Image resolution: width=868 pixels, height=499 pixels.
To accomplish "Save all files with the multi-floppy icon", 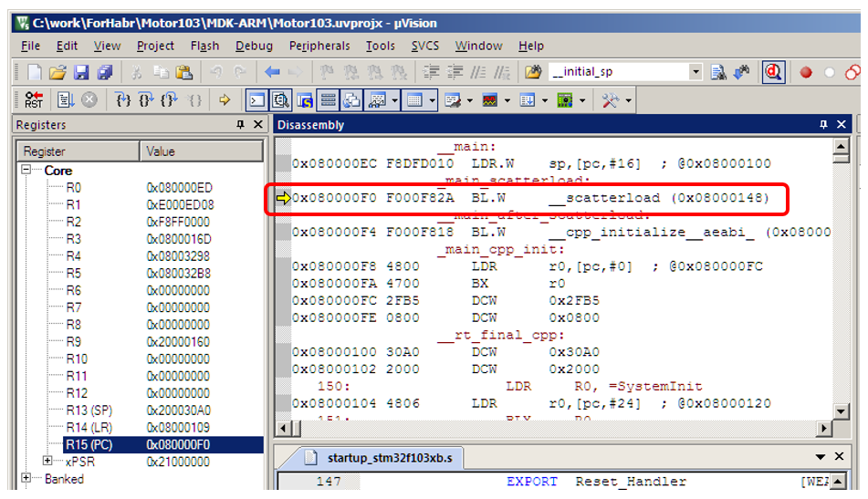I will (x=105, y=72).
